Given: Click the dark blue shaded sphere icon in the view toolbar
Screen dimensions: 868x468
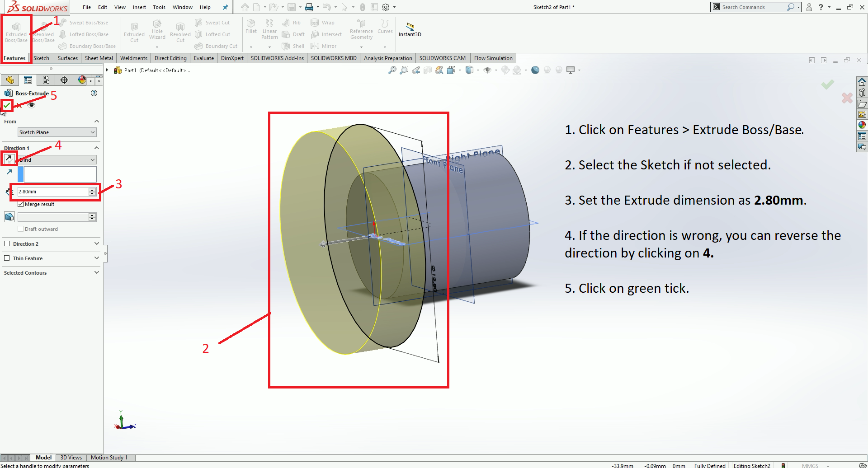Looking at the screenshot, I should pyautogui.click(x=535, y=70).
